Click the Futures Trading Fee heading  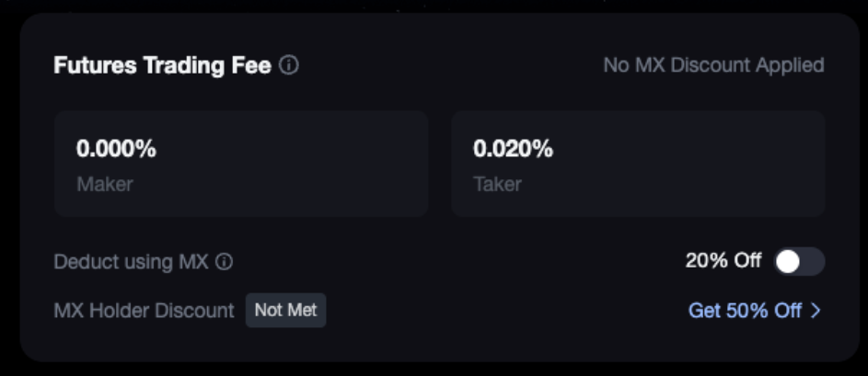pos(162,65)
